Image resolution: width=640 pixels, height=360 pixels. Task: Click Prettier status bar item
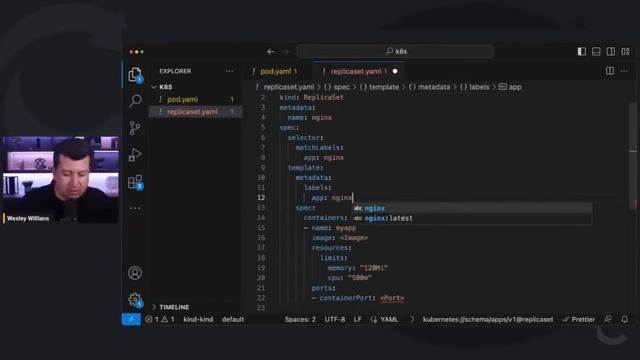(x=579, y=319)
